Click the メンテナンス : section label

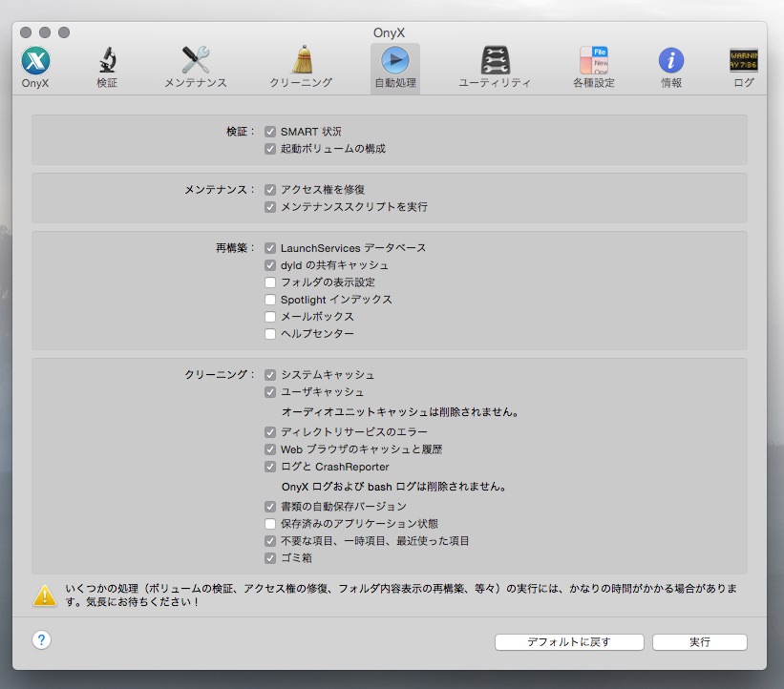[220, 190]
